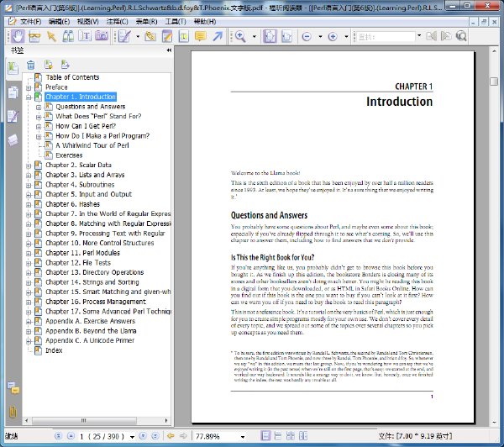Click the third bookmark panel icon after new bookmark

[x=66, y=65]
